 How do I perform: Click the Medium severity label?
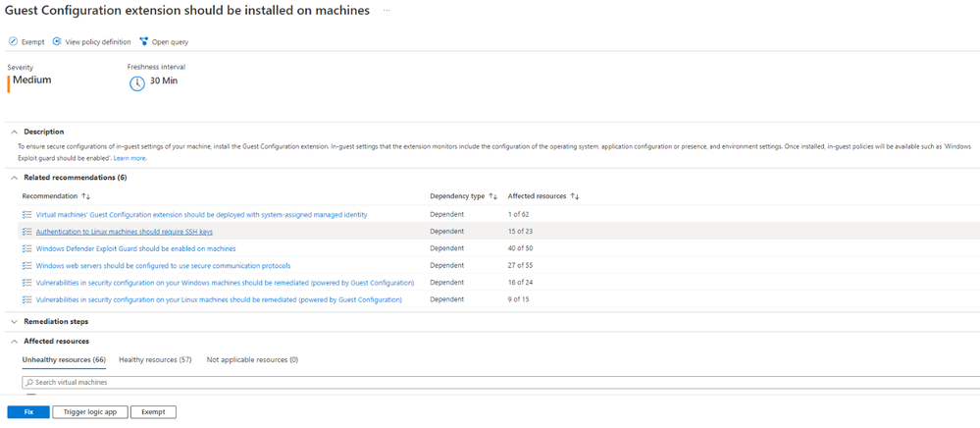coord(31,80)
